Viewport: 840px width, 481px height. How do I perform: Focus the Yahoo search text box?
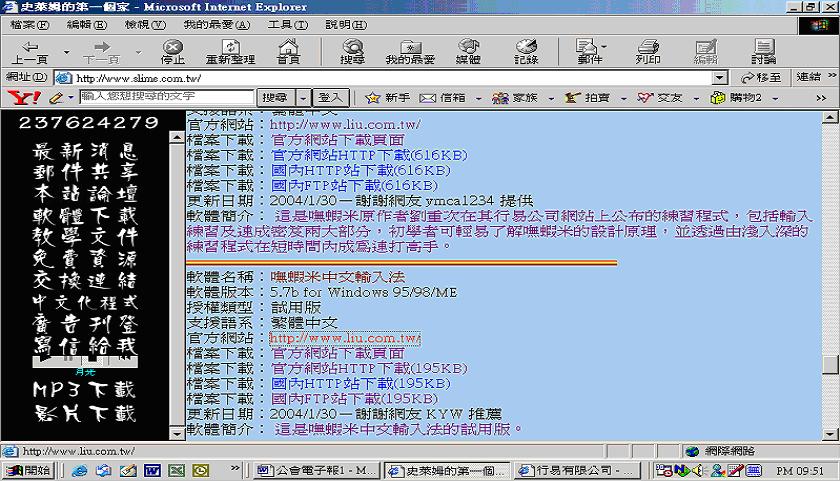(167, 97)
